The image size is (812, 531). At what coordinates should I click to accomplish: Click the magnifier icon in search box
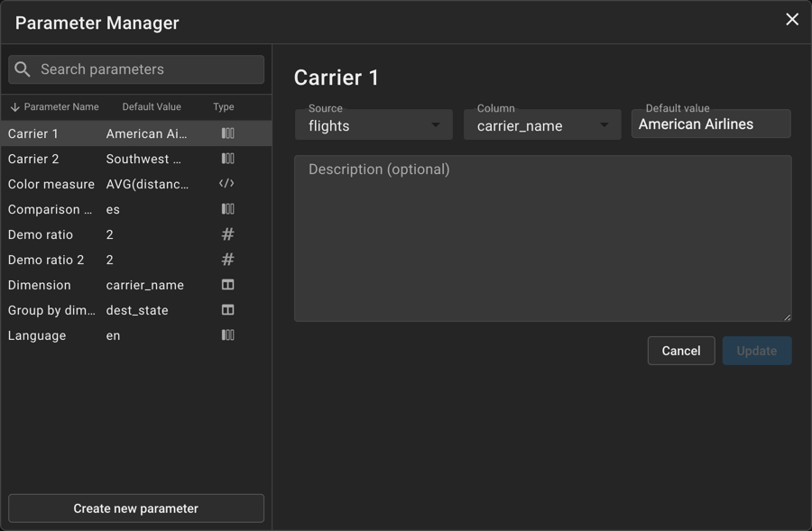tap(23, 69)
